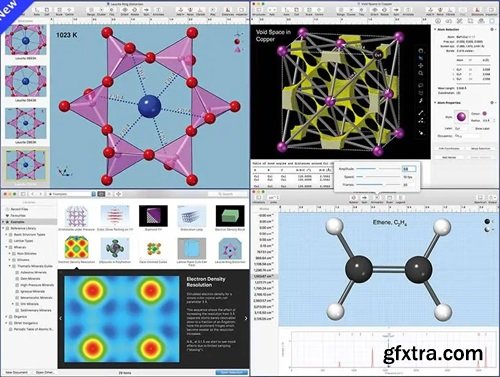Click the atom Colour swatch in inspector
500x377 pixels.
[x=484, y=113]
